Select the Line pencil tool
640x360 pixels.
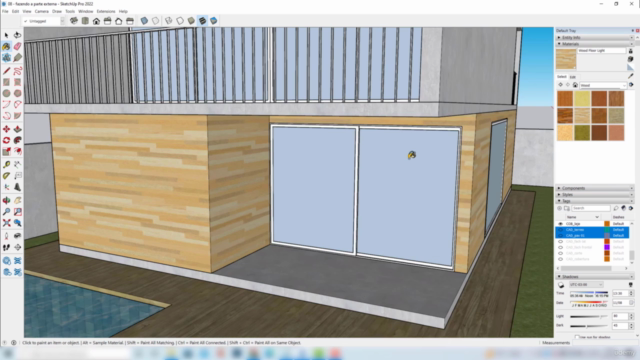pyautogui.click(x=6, y=71)
